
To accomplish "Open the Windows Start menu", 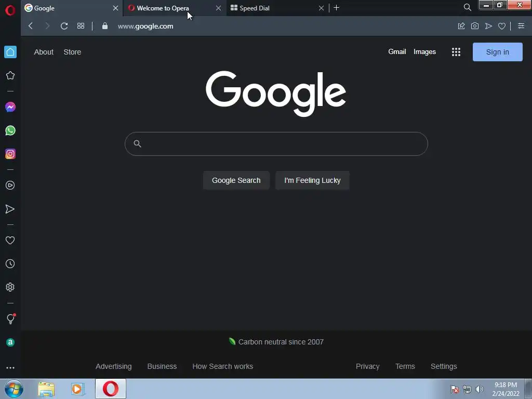I will pos(14,389).
